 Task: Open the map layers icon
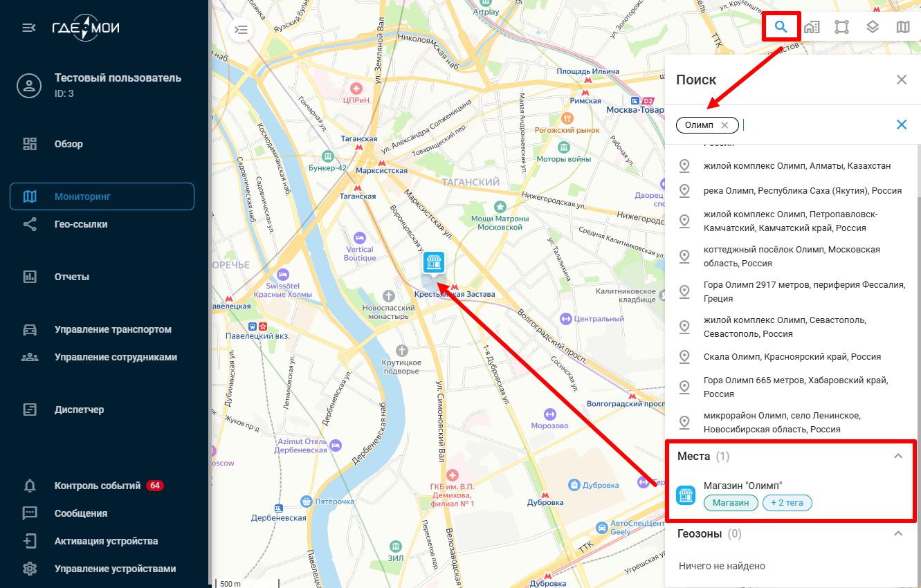coord(873,28)
